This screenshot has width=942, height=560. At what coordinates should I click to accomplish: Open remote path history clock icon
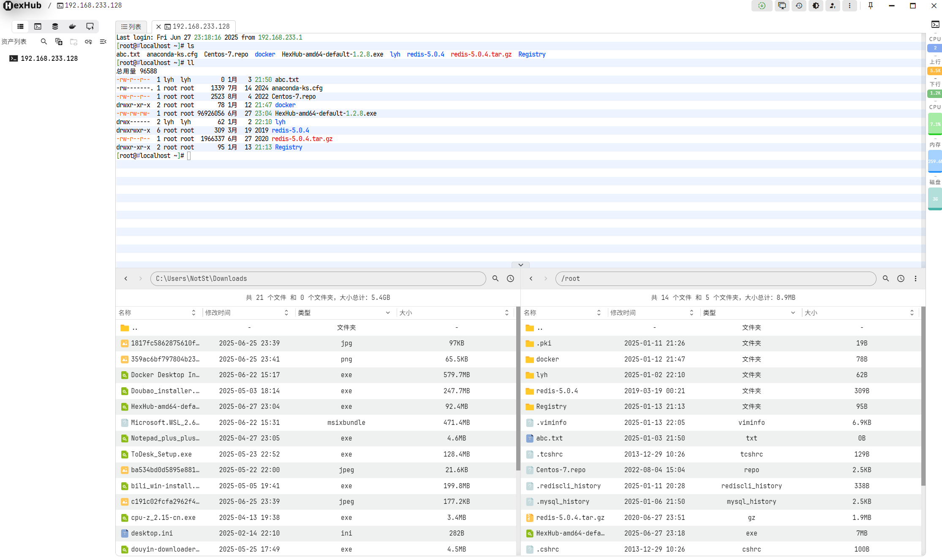[901, 278]
